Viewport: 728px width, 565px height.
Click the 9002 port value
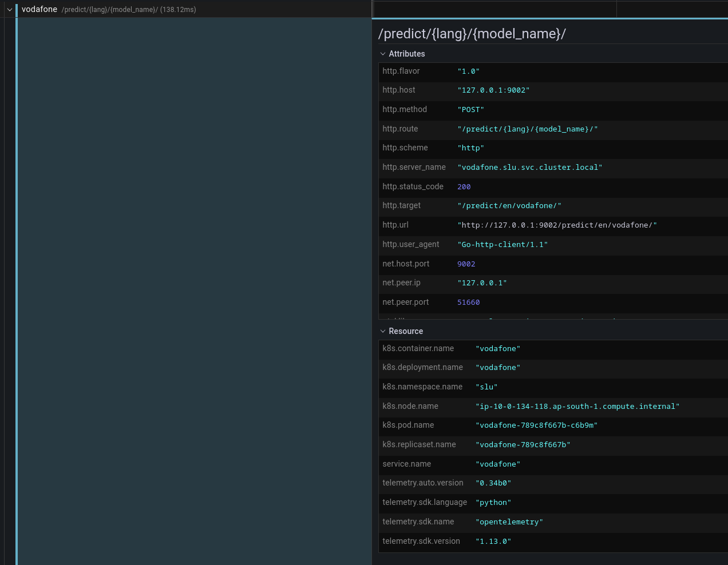466,264
